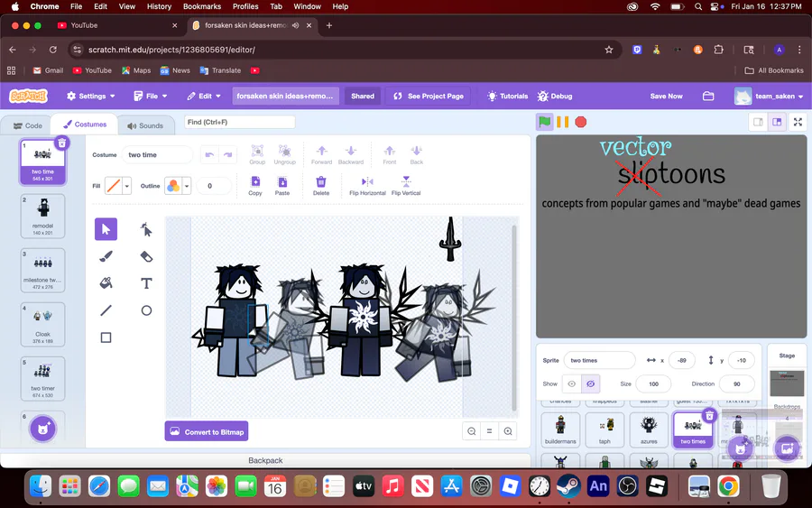Image resolution: width=812 pixels, height=508 pixels.
Task: Click the Undo arrow
Action: (x=209, y=155)
